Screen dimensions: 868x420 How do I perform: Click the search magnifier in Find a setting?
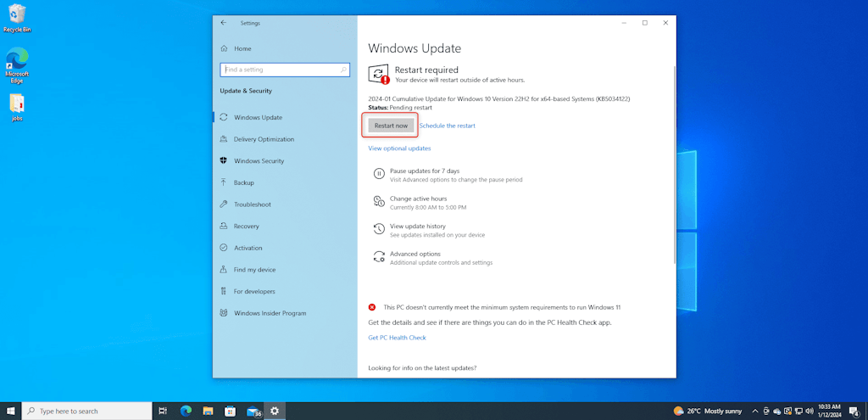pos(344,70)
